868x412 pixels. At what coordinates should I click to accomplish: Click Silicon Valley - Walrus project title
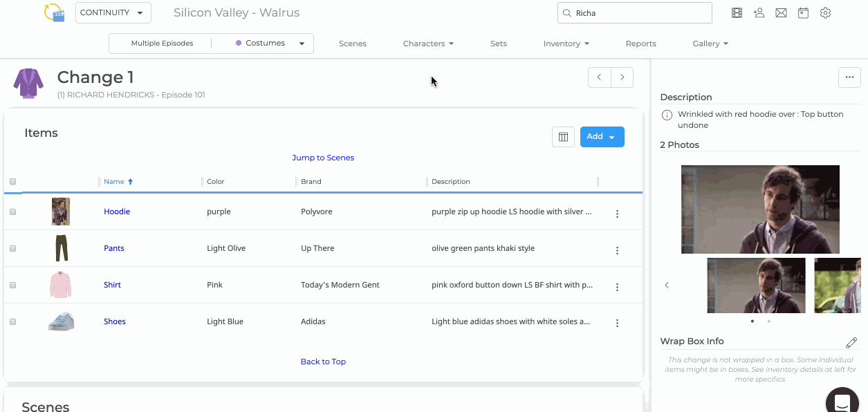tap(237, 12)
